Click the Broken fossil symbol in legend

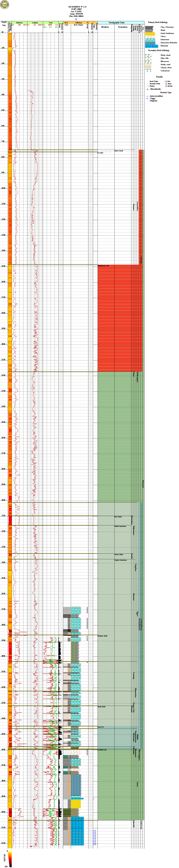[x=166, y=86]
